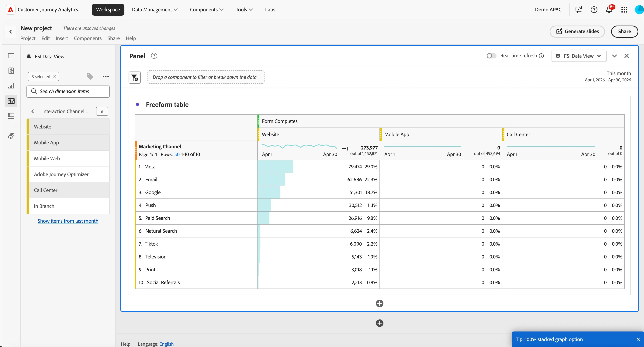Open the Labs tab

pos(270,9)
